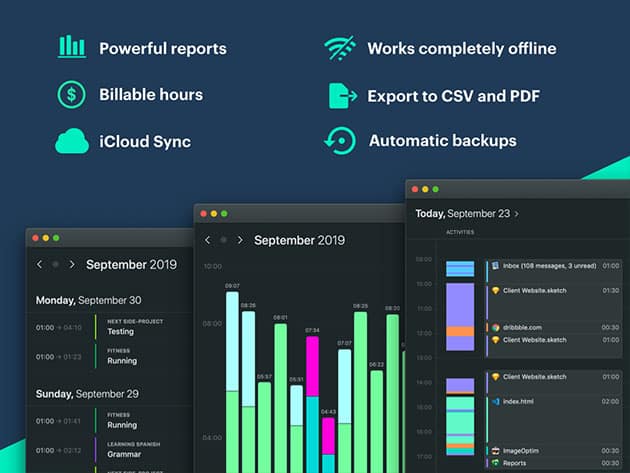The width and height of the screenshot is (630, 473).
Task: Click the Works completely offline Wi-Fi icon
Action: click(340, 48)
